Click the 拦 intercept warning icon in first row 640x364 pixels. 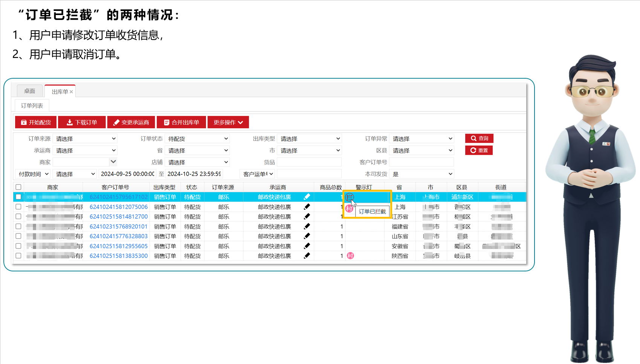[350, 197]
